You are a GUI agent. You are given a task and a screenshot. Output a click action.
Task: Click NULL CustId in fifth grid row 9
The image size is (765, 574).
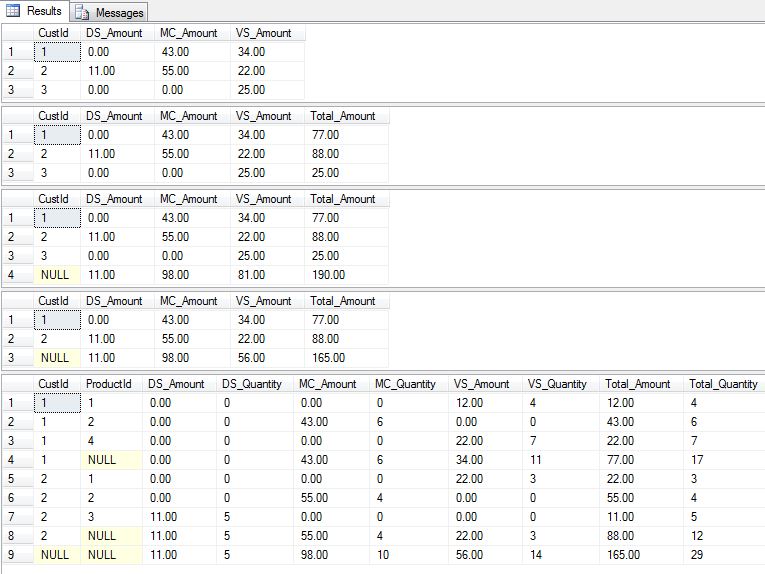pyautogui.click(x=57, y=554)
